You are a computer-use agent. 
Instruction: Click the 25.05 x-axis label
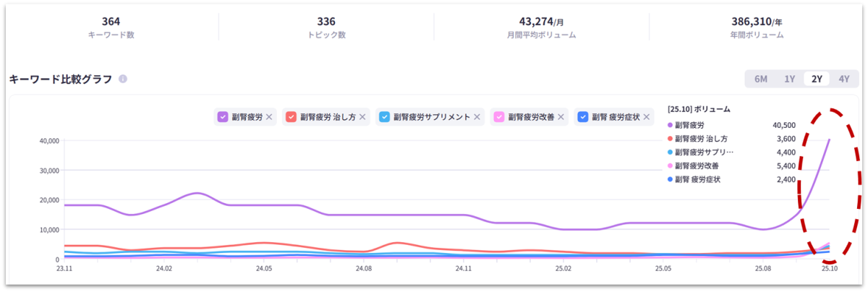[663, 269]
